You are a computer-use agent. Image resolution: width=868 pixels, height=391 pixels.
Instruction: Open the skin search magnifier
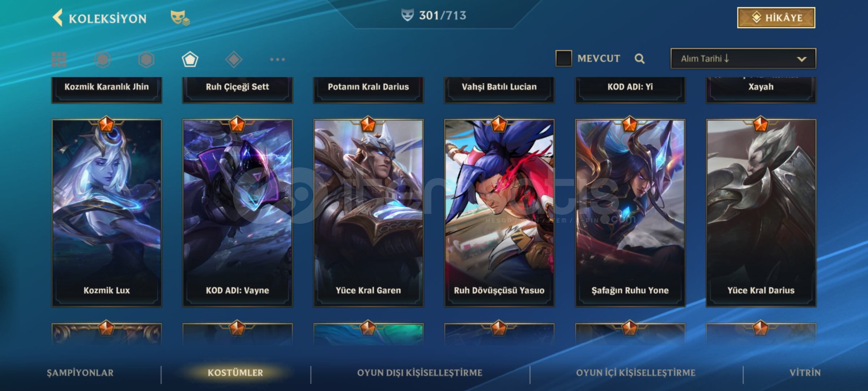pos(639,59)
